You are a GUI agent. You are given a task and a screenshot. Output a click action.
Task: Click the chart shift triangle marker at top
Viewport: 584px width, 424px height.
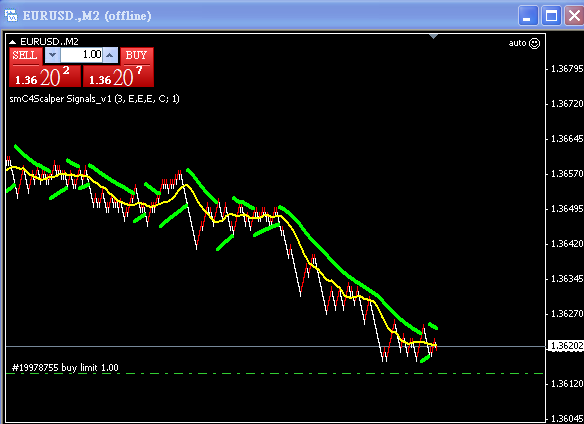click(433, 36)
